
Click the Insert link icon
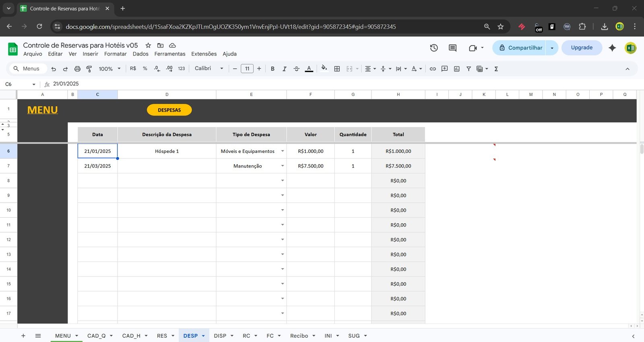[x=433, y=69]
